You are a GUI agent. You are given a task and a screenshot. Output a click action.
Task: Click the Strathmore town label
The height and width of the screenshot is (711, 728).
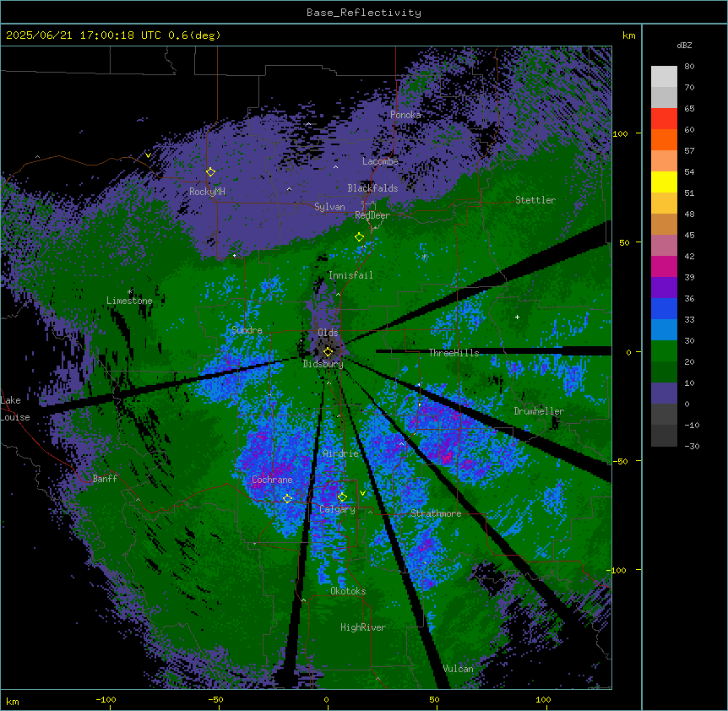pyautogui.click(x=436, y=513)
